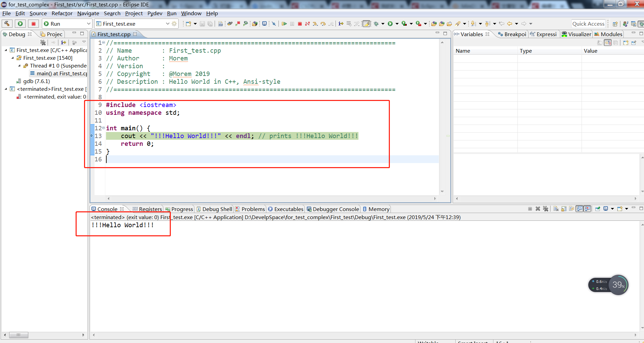The image size is (644, 343).
Task: Select the Step Into icon
Action: point(315,24)
